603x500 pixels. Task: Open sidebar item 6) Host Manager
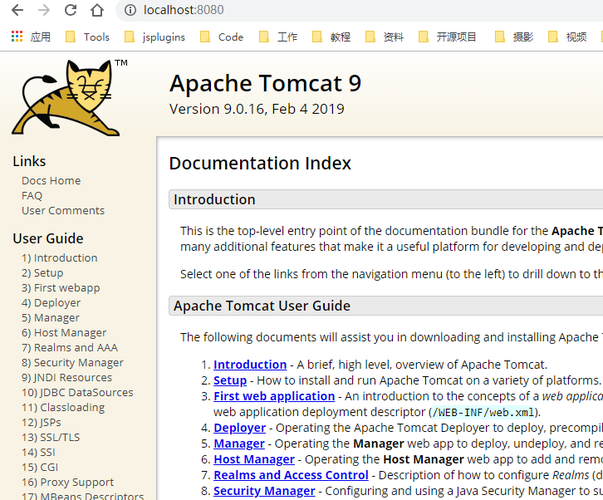pyautogui.click(x=64, y=332)
